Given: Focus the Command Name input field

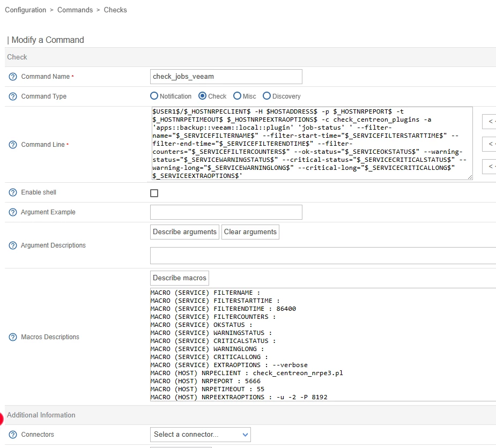Looking at the screenshot, I should (226, 77).
